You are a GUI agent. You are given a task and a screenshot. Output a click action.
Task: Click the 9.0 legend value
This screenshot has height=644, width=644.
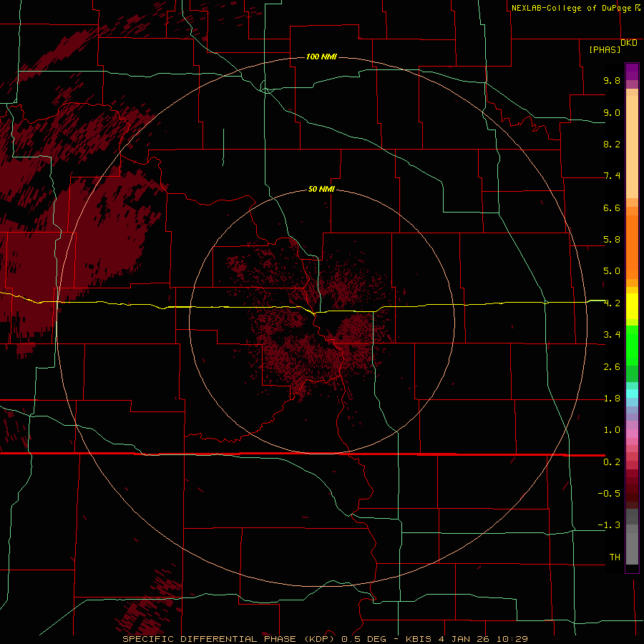click(x=612, y=112)
